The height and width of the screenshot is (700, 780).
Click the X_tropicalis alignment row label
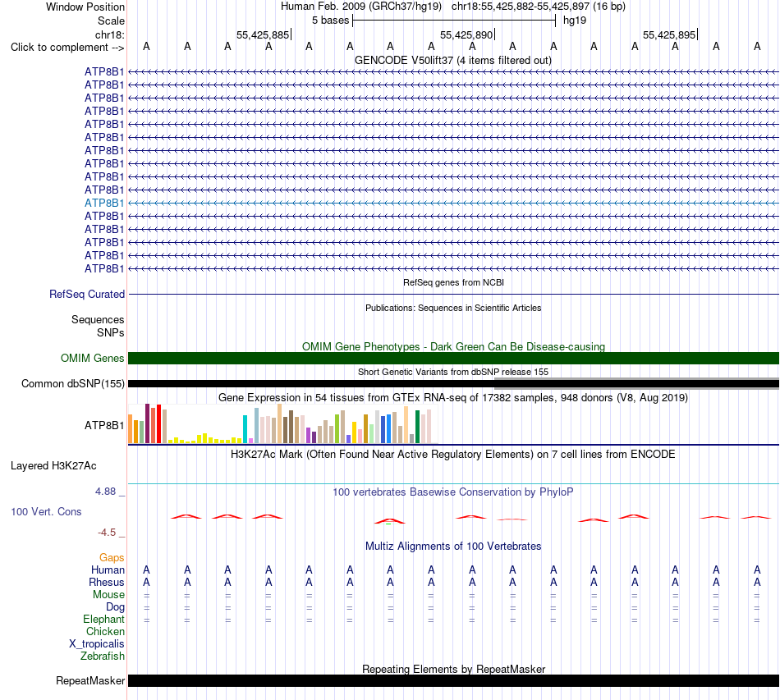click(x=97, y=644)
